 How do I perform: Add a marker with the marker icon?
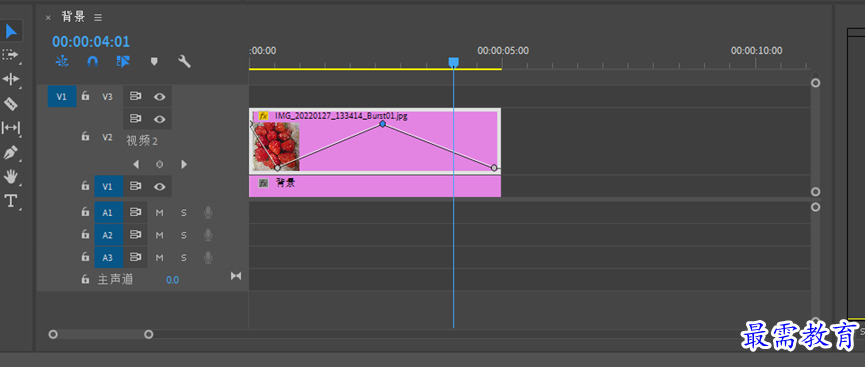pyautogui.click(x=154, y=62)
